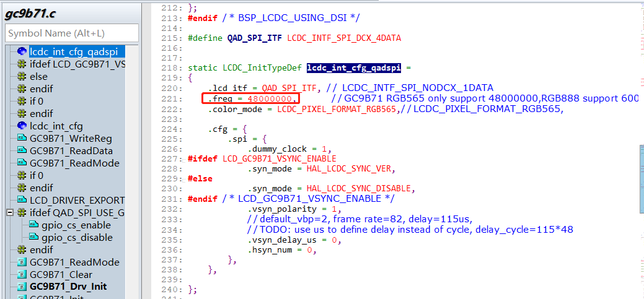This screenshot has width=644, height=299.
Task: Select GC9B71_ReadMode entry directly above GC9B71_Clear
Action: pos(75,262)
